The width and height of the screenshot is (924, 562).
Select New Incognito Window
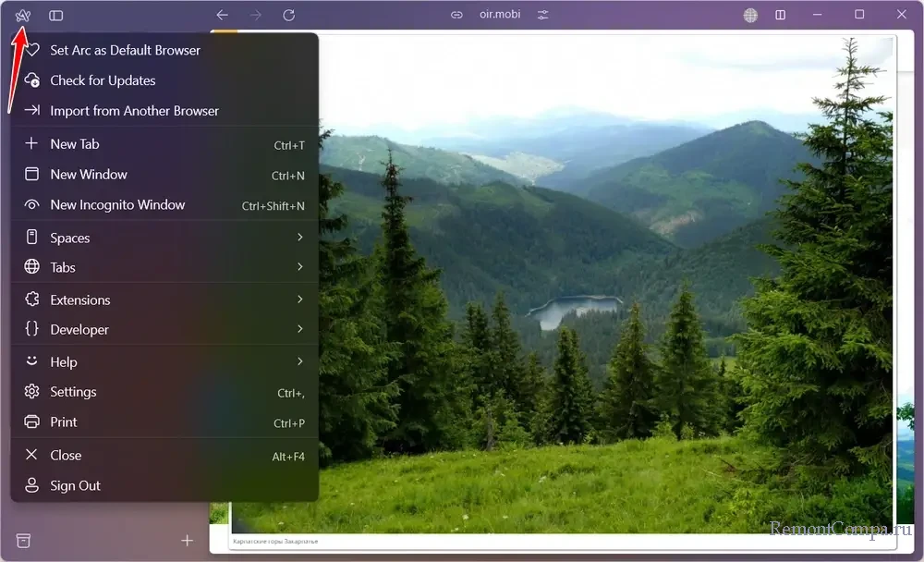[117, 205]
